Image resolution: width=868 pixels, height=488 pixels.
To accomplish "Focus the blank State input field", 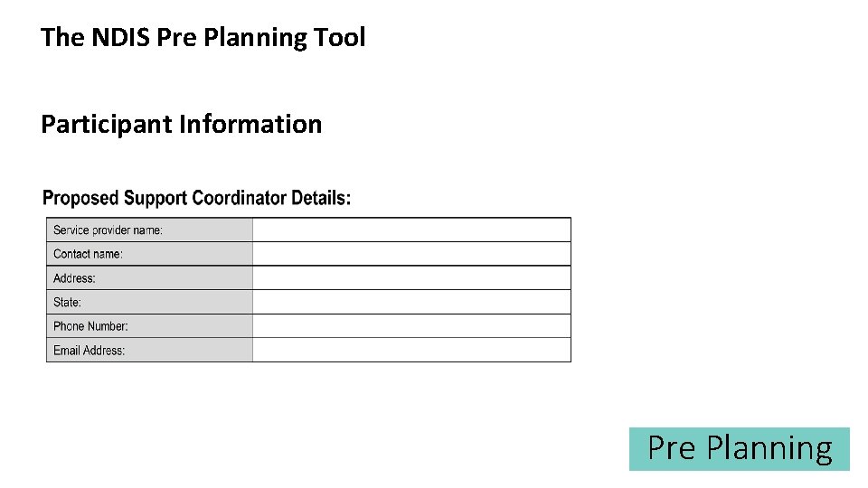I will 411,302.
